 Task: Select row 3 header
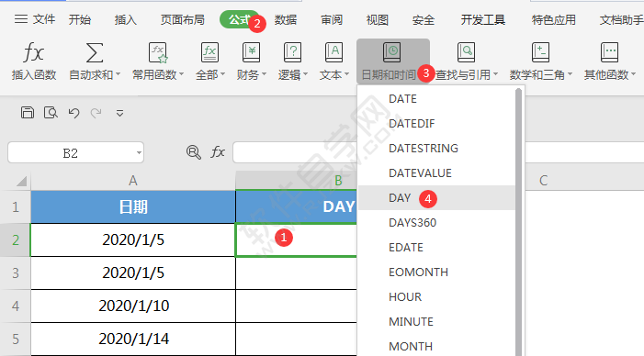tap(16, 273)
